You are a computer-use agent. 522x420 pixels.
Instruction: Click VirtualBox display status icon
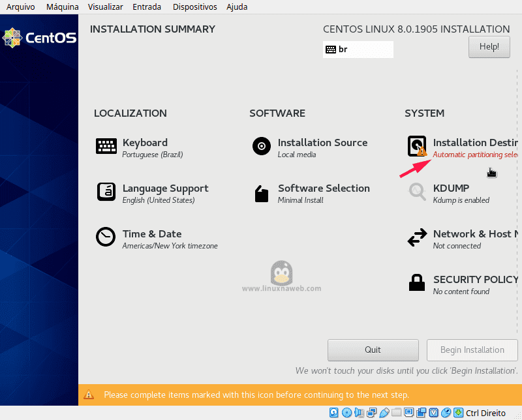coord(408,413)
